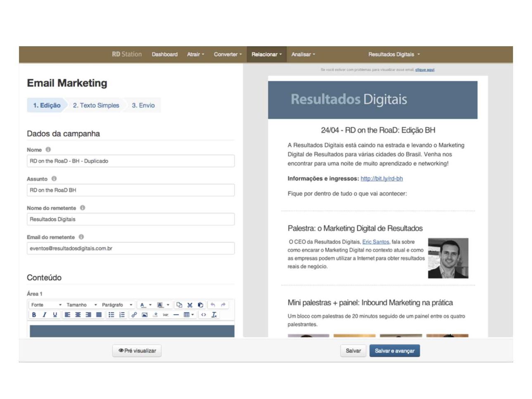This screenshot has width=532, height=399.
Task: Insert numbered list
Action: (x=122, y=315)
